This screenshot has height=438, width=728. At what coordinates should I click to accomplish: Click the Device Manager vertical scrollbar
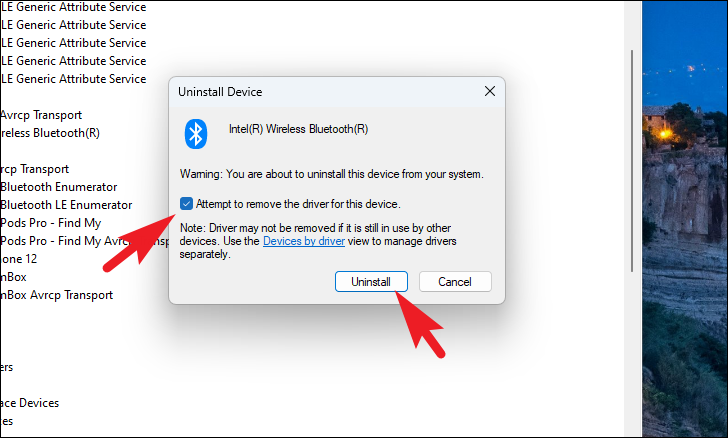tap(631, 160)
